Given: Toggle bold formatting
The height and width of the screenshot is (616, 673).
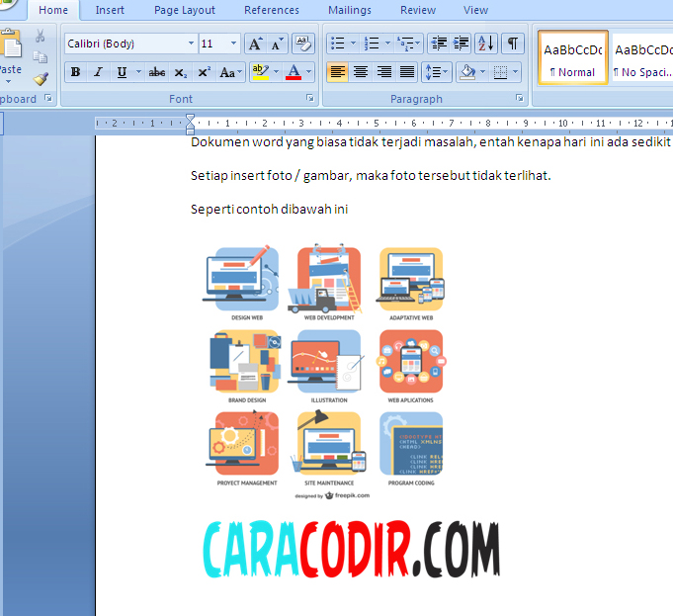Looking at the screenshot, I should pyautogui.click(x=76, y=72).
